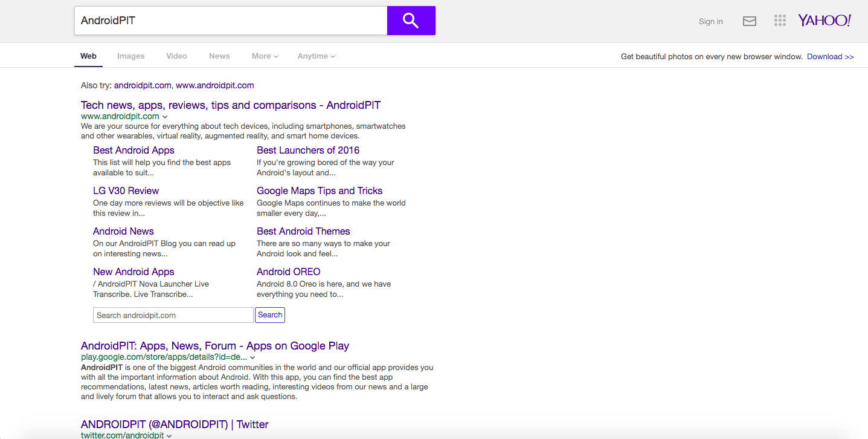Click 'Google Maps continues to make the world' snippet

(x=331, y=208)
